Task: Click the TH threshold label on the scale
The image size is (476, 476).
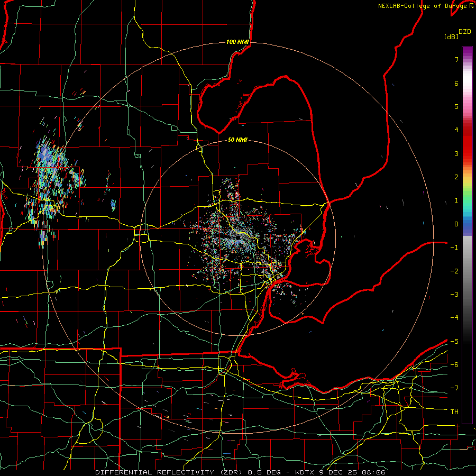Action: click(454, 412)
